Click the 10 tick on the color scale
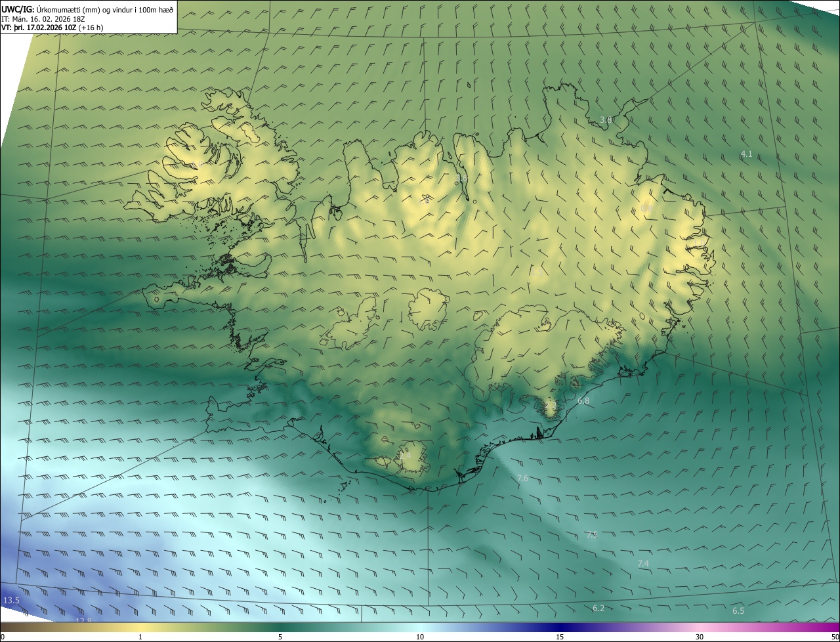 click(420, 637)
